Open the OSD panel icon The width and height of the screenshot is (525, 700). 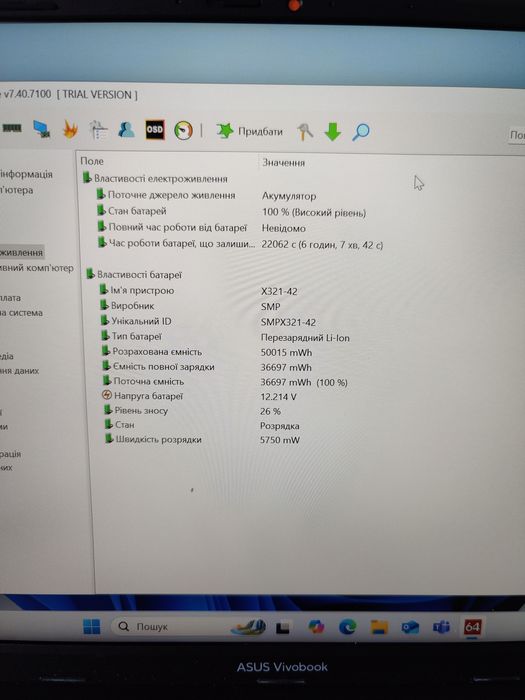[x=154, y=130]
